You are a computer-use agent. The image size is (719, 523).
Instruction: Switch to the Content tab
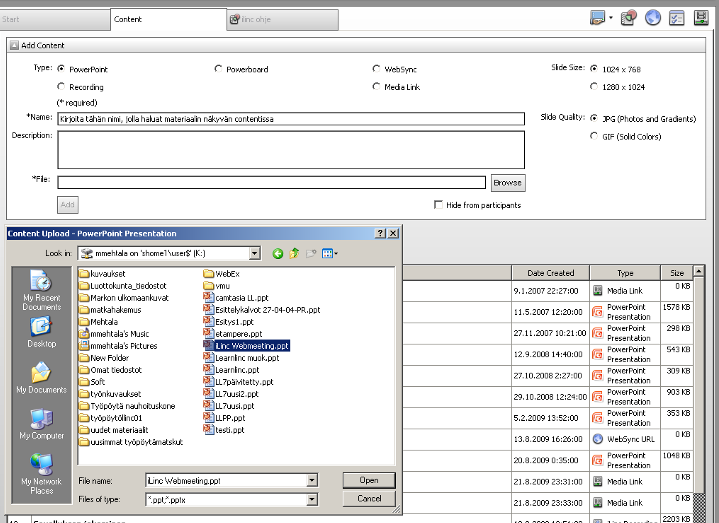click(x=168, y=19)
